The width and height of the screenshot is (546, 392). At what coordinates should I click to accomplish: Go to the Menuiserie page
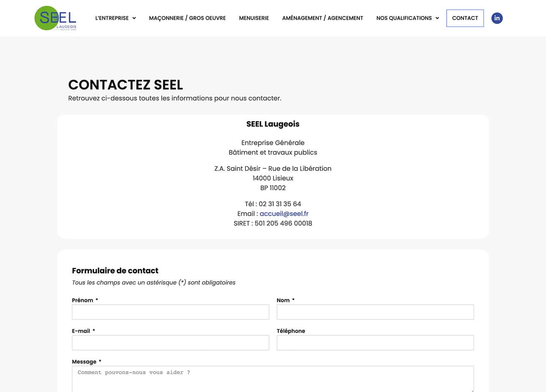(x=254, y=18)
